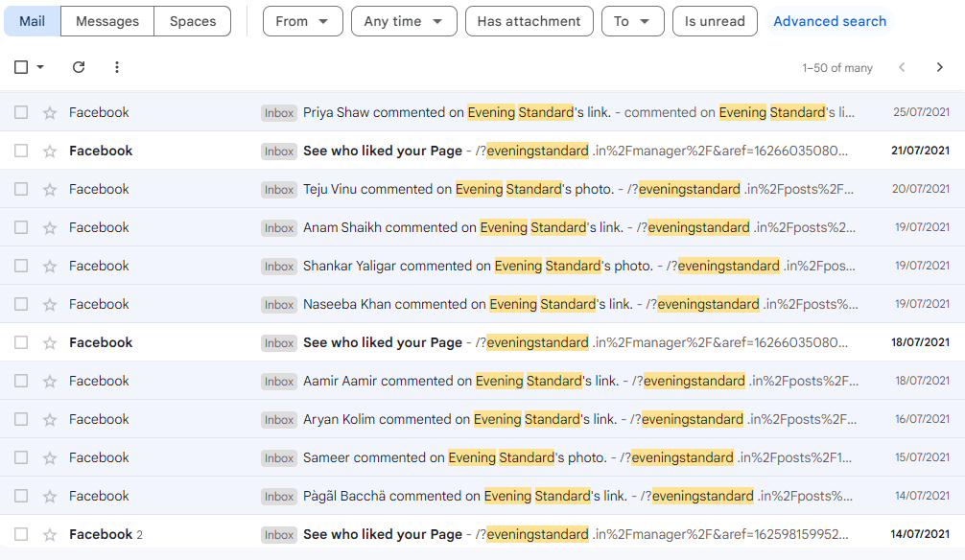Click the Has attachment filter chip
This screenshot has height=560, width=965.
pos(529,20)
